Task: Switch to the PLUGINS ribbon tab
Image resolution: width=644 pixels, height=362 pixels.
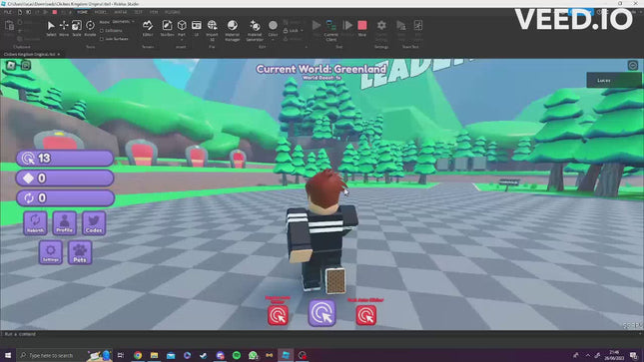Action: 173,12
